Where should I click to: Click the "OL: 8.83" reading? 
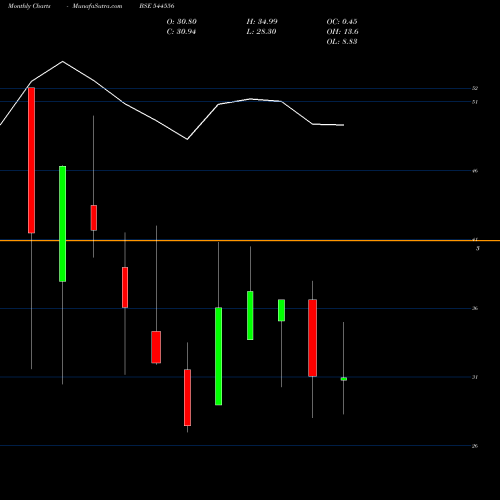pyautogui.click(x=342, y=42)
